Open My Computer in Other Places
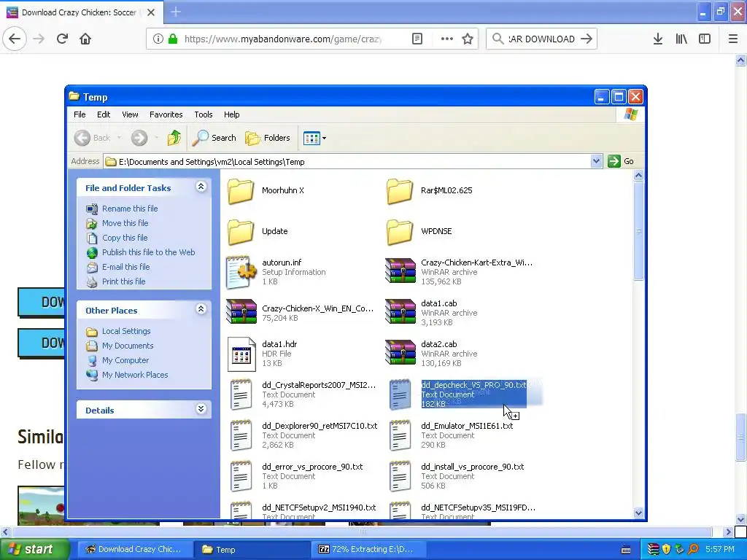Screen dimensions: 747x560 [125, 360]
